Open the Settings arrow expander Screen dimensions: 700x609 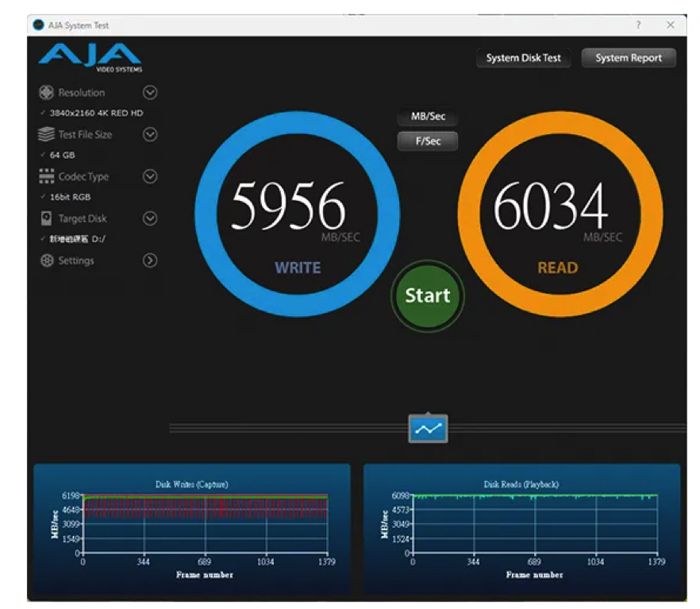click(150, 260)
